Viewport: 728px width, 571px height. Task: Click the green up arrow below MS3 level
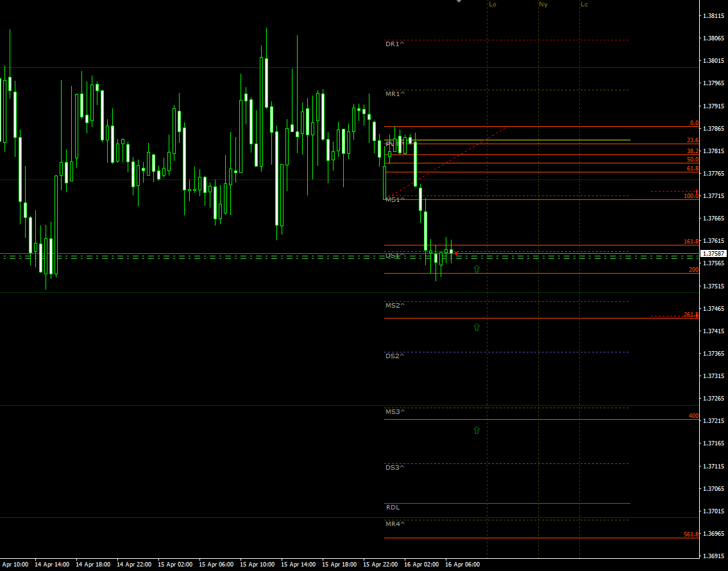click(x=476, y=431)
